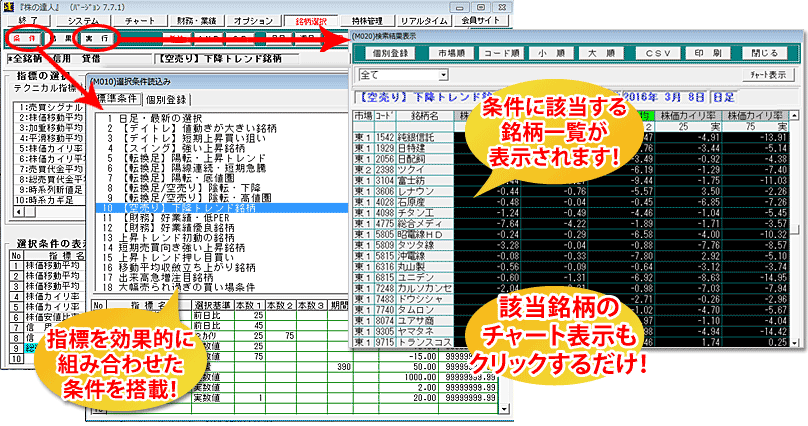The image size is (808, 426).
Task: Click the チャート表示 button
Action: 768,75
